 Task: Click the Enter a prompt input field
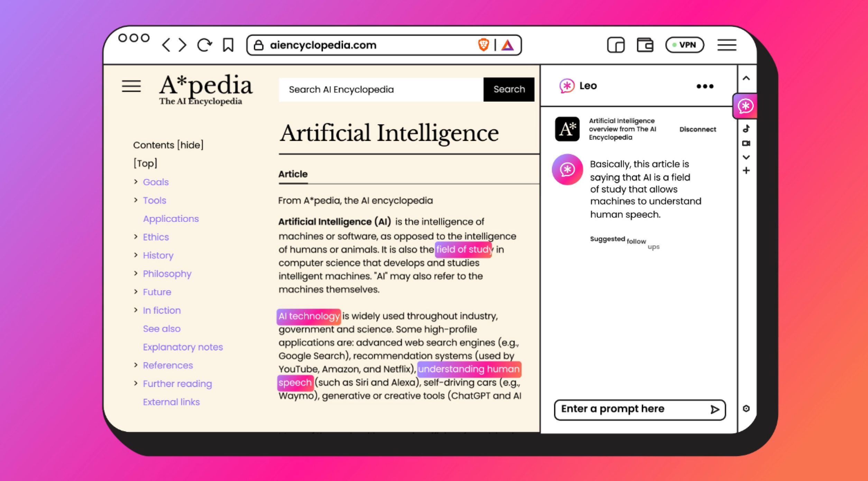tap(630, 409)
